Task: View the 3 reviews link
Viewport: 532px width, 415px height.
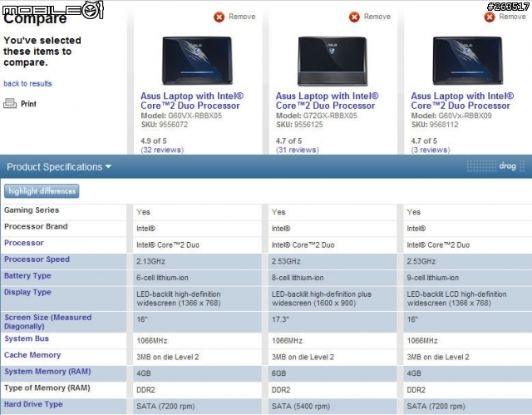Action: coord(431,150)
